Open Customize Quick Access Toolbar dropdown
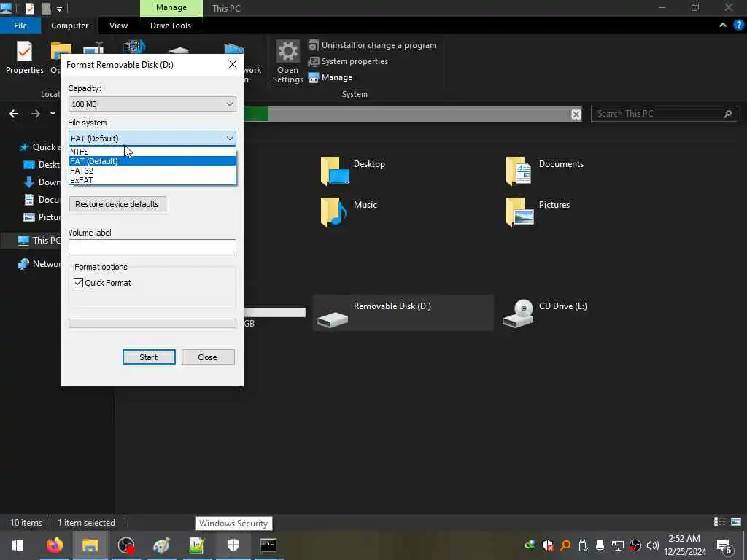The width and height of the screenshot is (747, 560). click(x=60, y=9)
